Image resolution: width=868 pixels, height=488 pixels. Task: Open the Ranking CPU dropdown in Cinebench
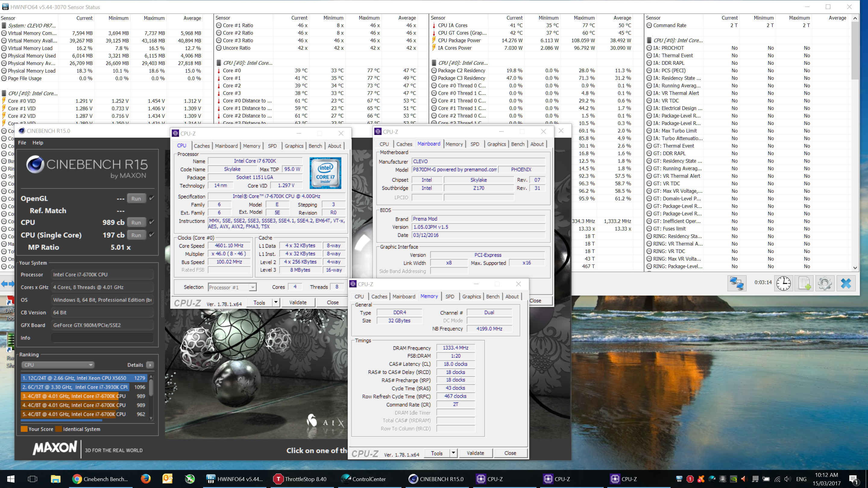58,365
